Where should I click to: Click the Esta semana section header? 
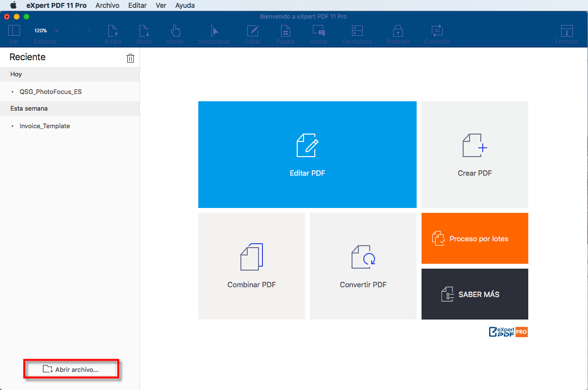pos(70,109)
